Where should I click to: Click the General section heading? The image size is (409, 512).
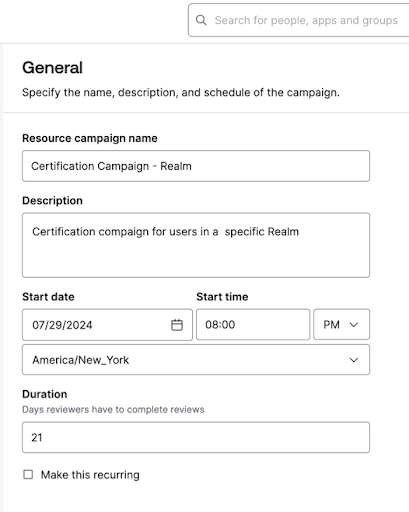(52, 68)
